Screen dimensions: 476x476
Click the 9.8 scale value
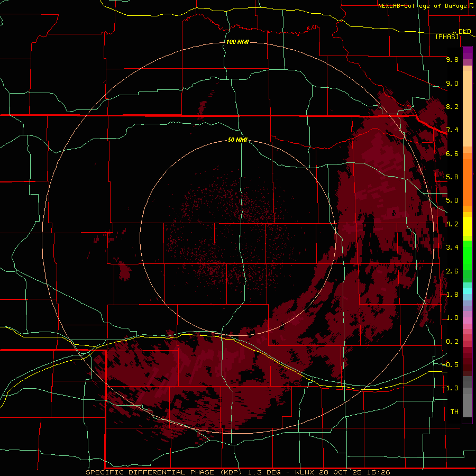click(452, 59)
